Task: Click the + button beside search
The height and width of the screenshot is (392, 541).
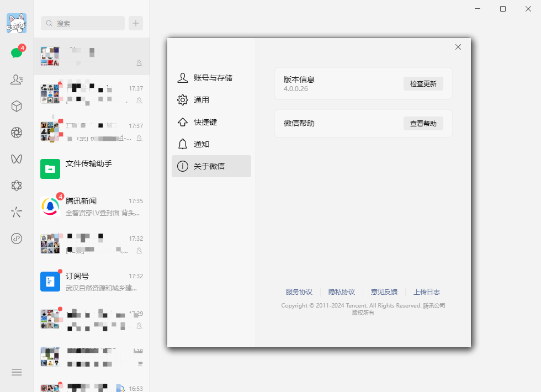Action: click(x=136, y=23)
